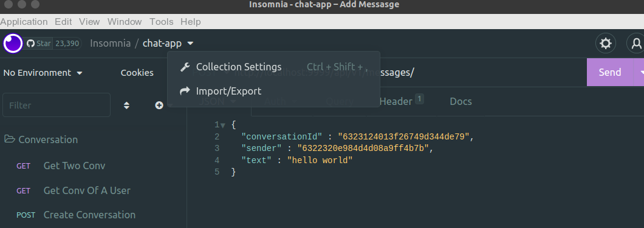This screenshot has height=228, width=644.
Task: Open the GitHub Star button
Action: [39, 43]
